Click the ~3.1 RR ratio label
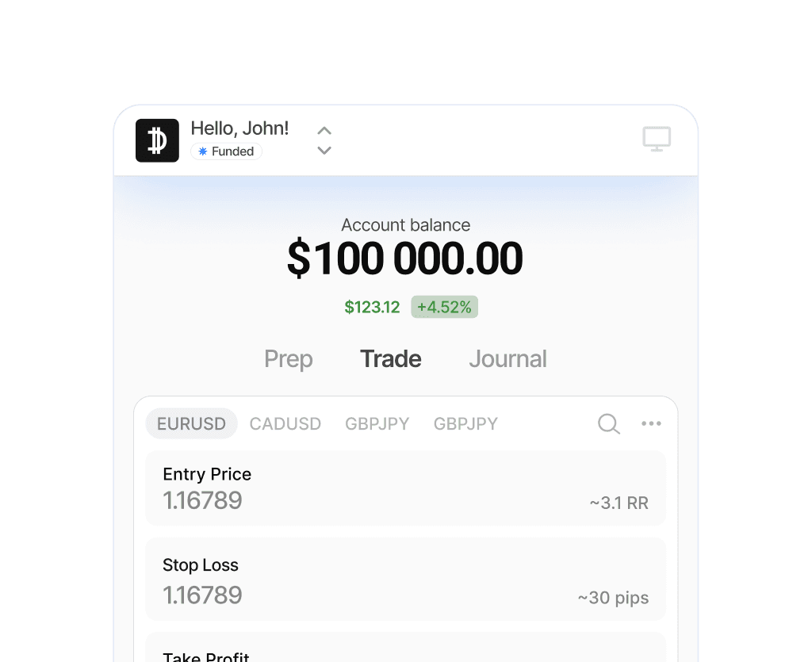812x662 pixels. 619,503
